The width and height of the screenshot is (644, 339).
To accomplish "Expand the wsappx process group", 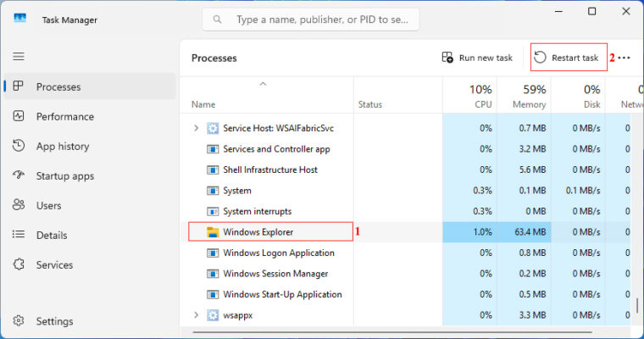I will [x=197, y=315].
